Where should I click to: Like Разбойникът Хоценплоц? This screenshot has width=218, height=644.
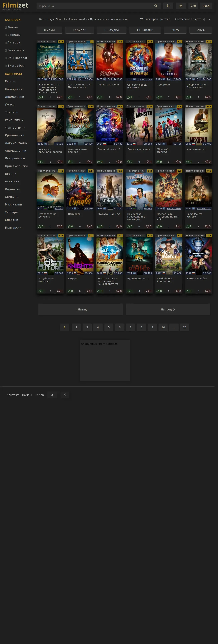point(159,291)
